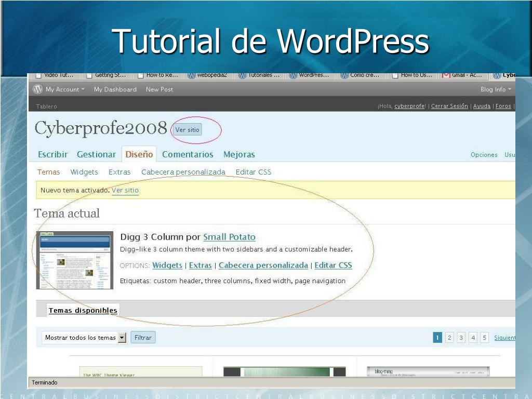Viewport: 532px width, 399px height.
Task: Open the Extras submenu item
Action: [119, 172]
